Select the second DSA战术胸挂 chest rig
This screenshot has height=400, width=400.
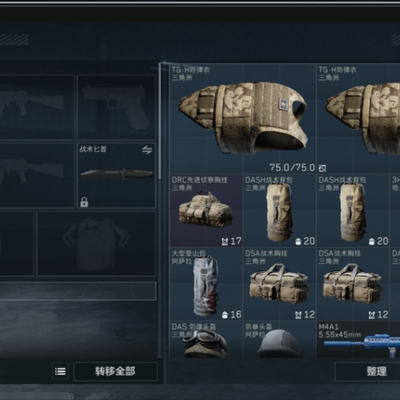(353, 284)
